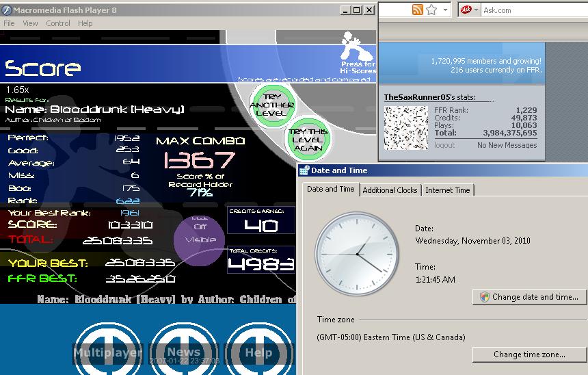Open the dropdown arrow beside the star icon

click(445, 10)
